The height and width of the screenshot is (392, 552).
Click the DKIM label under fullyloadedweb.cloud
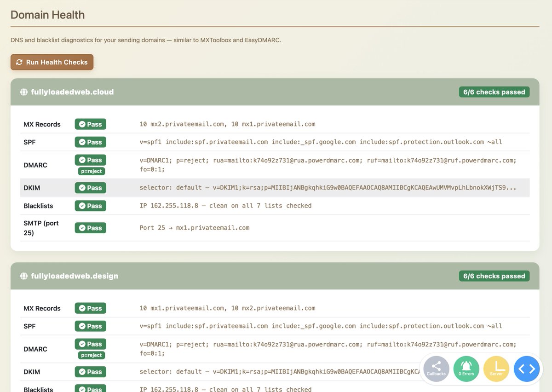tap(32, 188)
